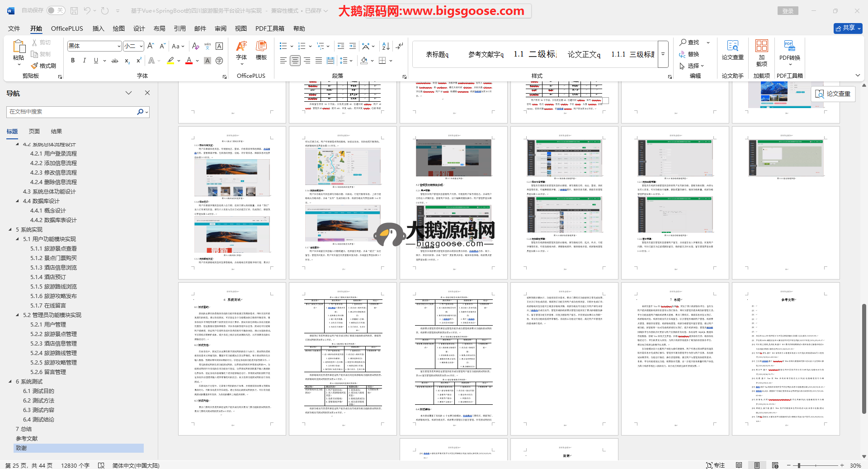The width and height of the screenshot is (868, 469).
Task: Click the red font color swatch
Action: click(189, 61)
